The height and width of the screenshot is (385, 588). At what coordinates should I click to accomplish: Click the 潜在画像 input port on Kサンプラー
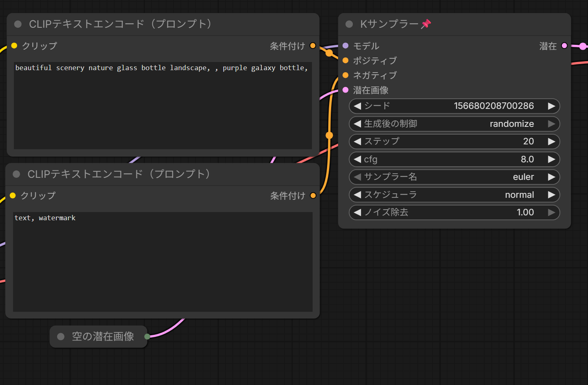point(345,90)
